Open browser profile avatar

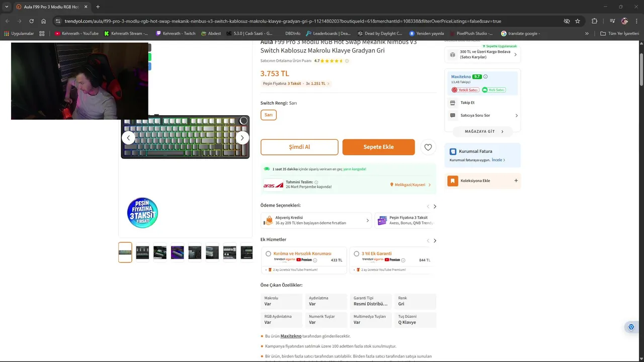(624, 21)
